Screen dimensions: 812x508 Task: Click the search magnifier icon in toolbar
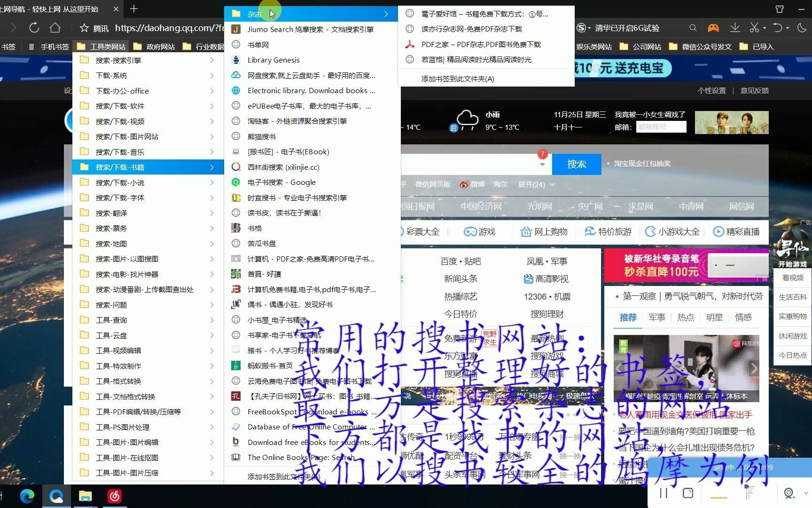click(693, 28)
